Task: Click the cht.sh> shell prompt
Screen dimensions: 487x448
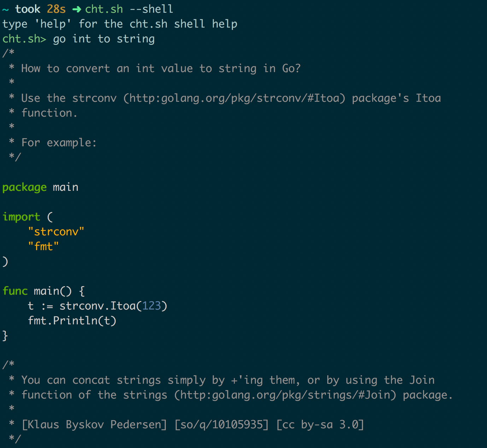Action: (24, 39)
